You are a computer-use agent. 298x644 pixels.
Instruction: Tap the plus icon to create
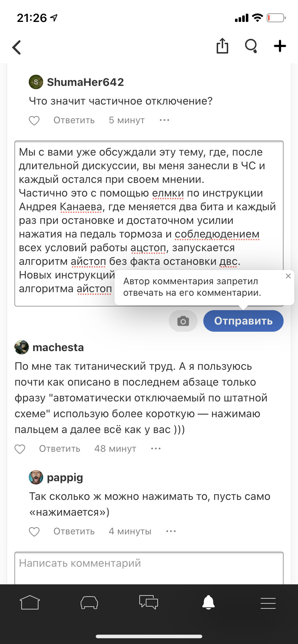coord(280,46)
